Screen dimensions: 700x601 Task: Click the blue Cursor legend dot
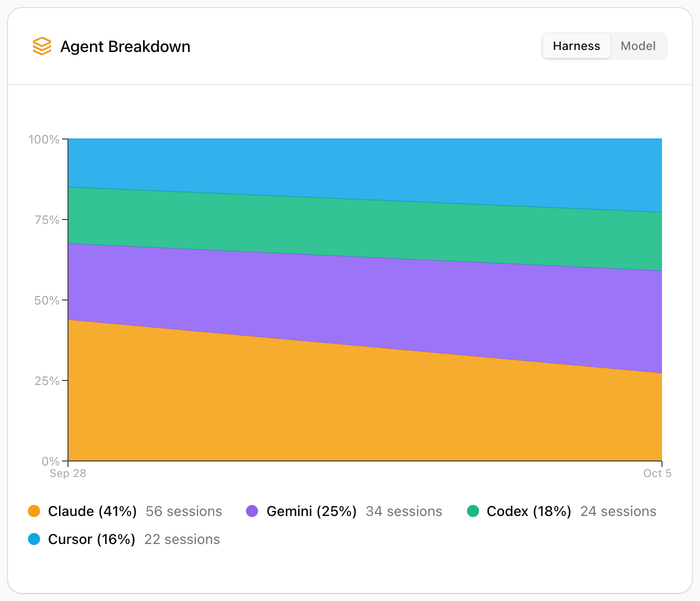(34, 539)
